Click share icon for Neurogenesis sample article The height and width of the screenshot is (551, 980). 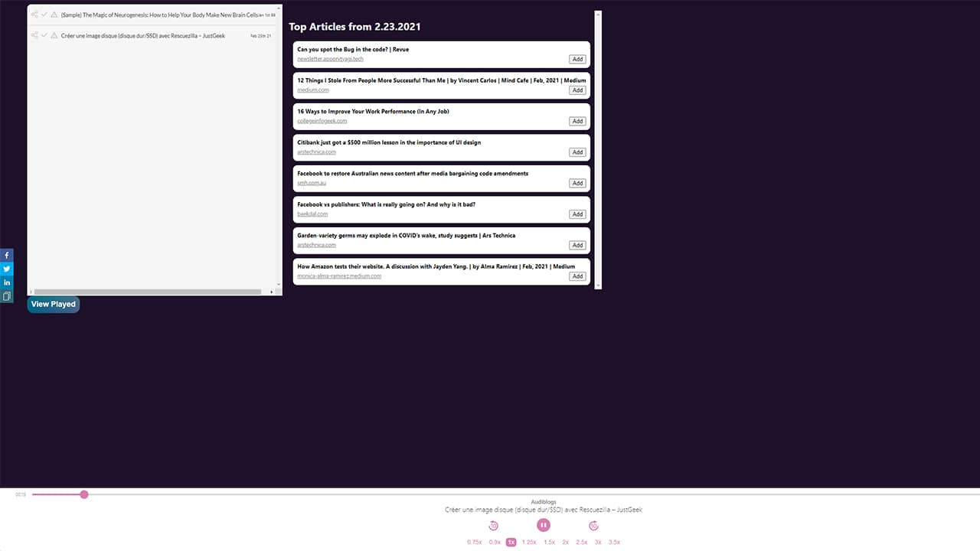tap(34, 15)
